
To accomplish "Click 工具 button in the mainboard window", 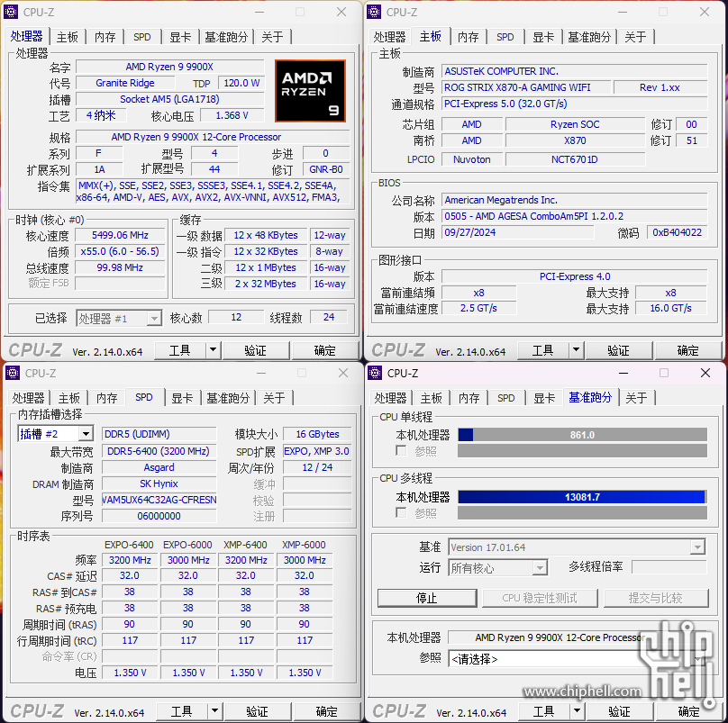I will point(542,350).
